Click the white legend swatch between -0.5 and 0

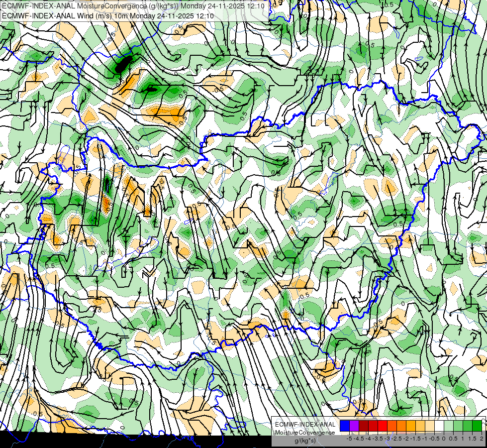click(x=439, y=426)
